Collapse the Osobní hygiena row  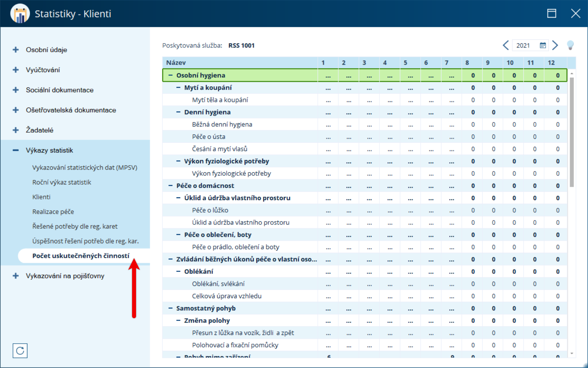pyautogui.click(x=171, y=75)
